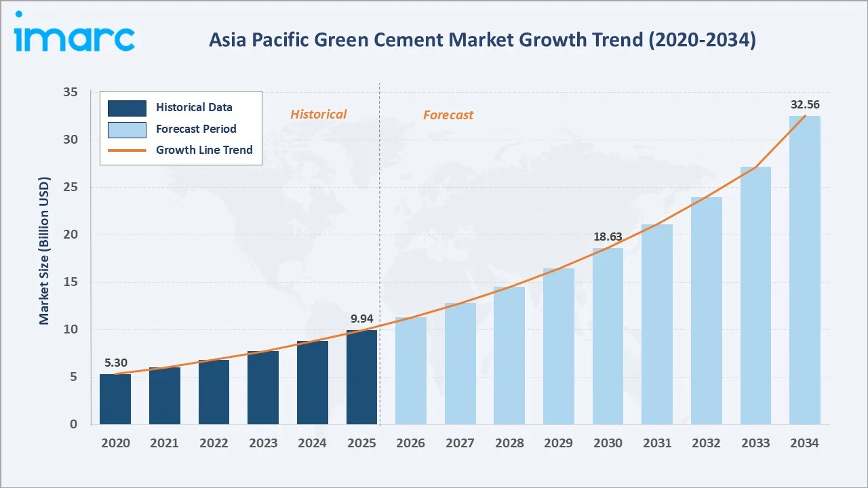The height and width of the screenshot is (488, 868).
Task: Click the 18.63 data label
Action: coord(608,237)
